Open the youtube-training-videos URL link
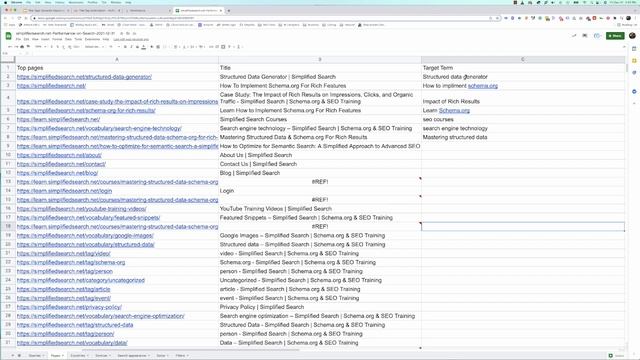The width and height of the screenshot is (640, 360). click(x=81, y=209)
